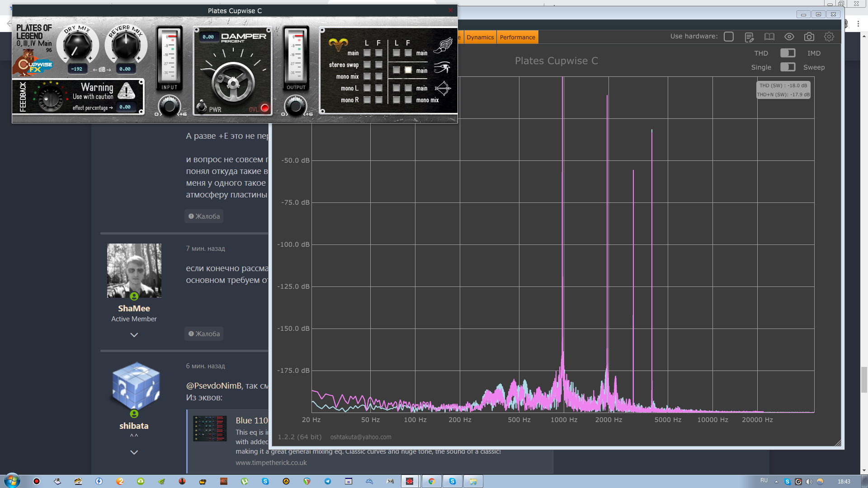Click the Eye of Horus icon
Screen dimensions: 868x488
442,68
